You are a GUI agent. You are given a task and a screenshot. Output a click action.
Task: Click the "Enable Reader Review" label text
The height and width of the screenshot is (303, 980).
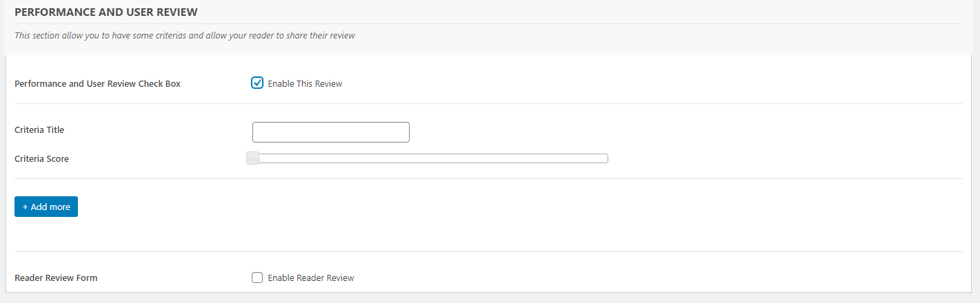tap(311, 278)
